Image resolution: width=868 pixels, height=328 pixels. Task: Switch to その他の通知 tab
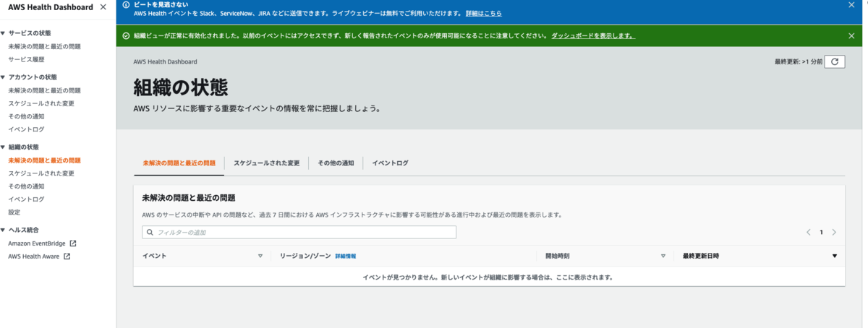(x=336, y=163)
